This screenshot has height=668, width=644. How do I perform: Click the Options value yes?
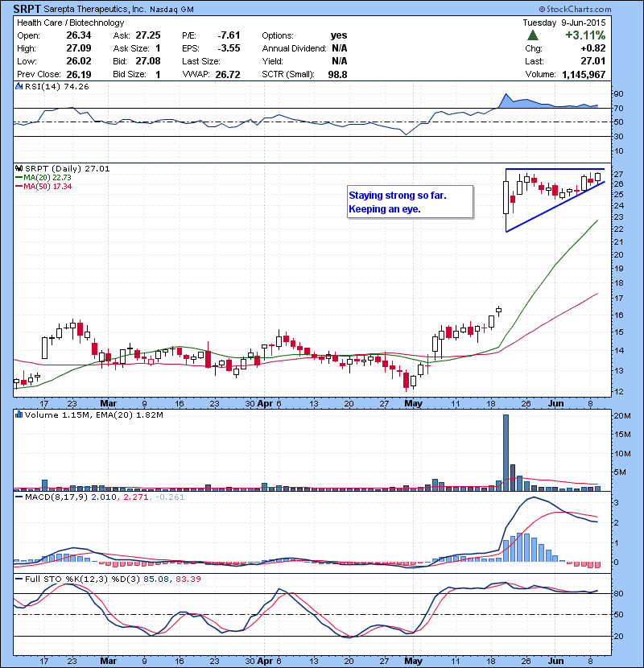pyautogui.click(x=339, y=35)
